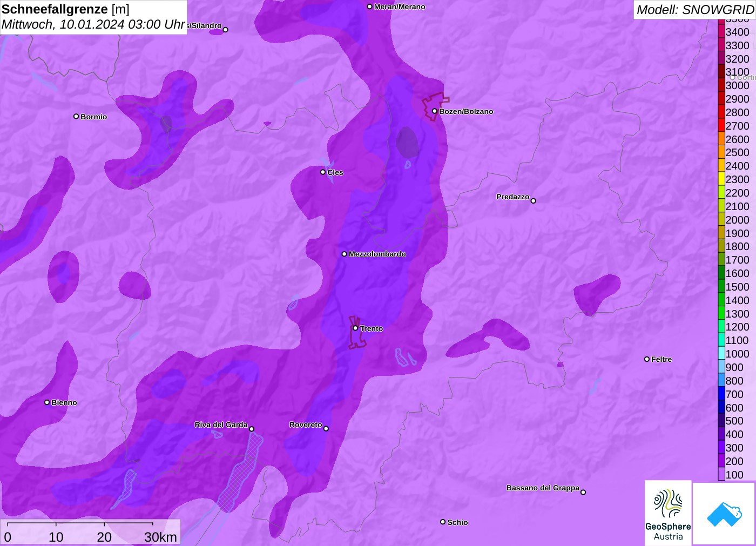Click the Rovereto town marker
This screenshot has width=756, height=546.
click(x=326, y=429)
